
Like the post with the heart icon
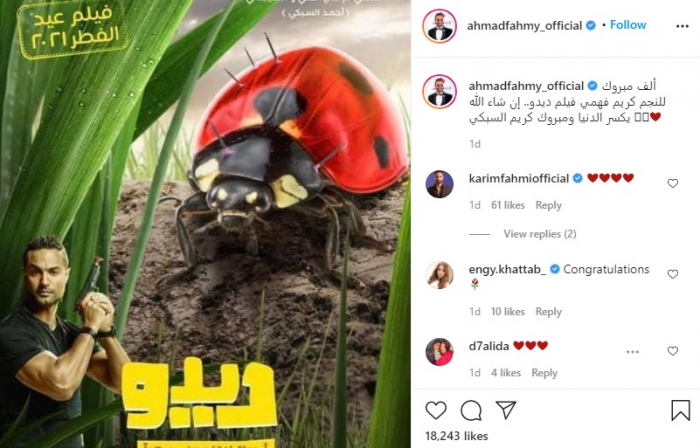pos(436,410)
